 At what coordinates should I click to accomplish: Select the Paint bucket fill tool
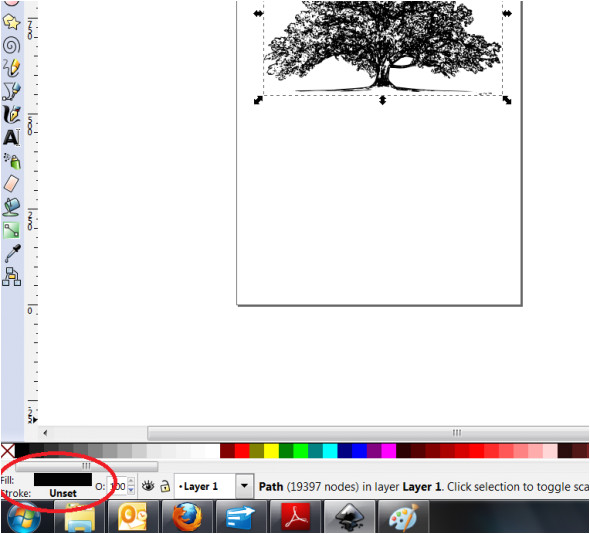pyautogui.click(x=11, y=207)
